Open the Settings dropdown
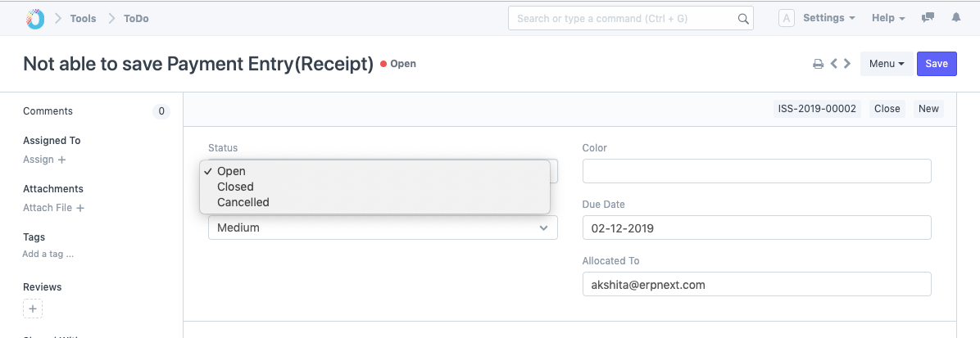 click(x=828, y=18)
